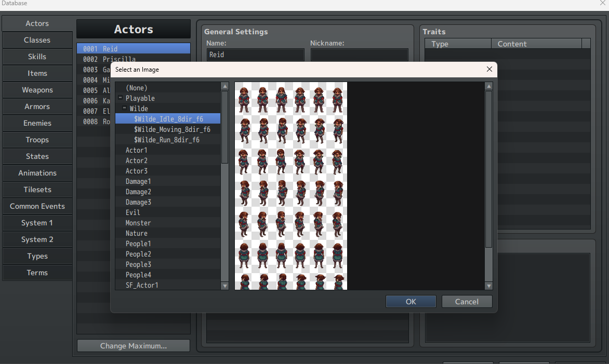
Task: Close the Select an Image dialog
Action: [489, 69]
